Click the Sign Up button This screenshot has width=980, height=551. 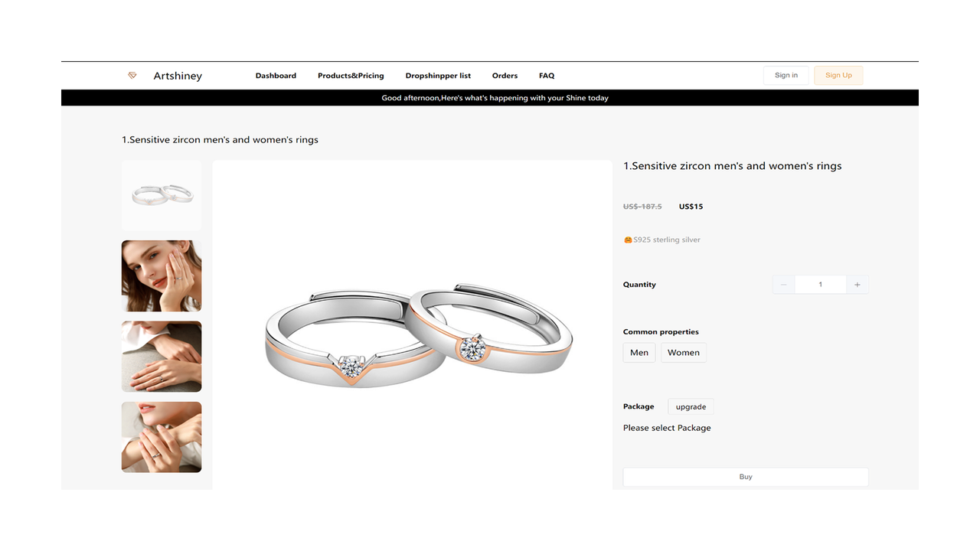coord(838,74)
